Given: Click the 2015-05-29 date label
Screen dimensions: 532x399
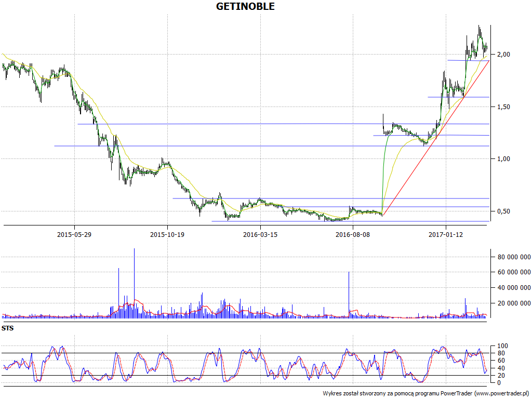Looking at the screenshot, I should (74, 235).
